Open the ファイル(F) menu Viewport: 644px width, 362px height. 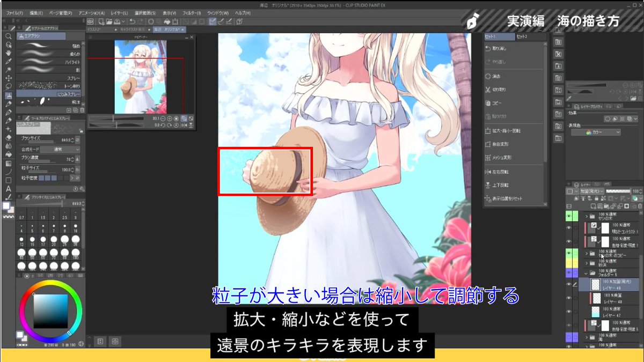point(14,12)
